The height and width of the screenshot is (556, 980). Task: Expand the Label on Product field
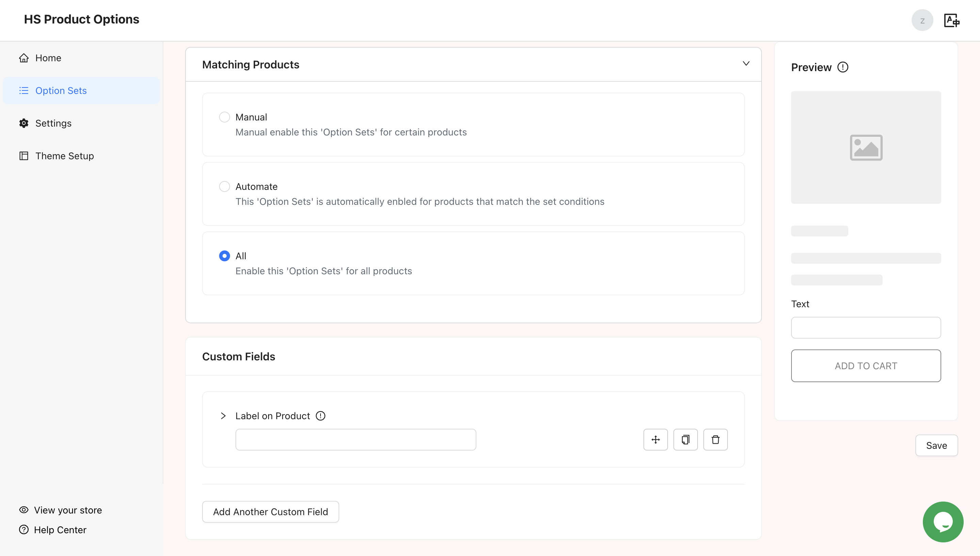(x=223, y=415)
